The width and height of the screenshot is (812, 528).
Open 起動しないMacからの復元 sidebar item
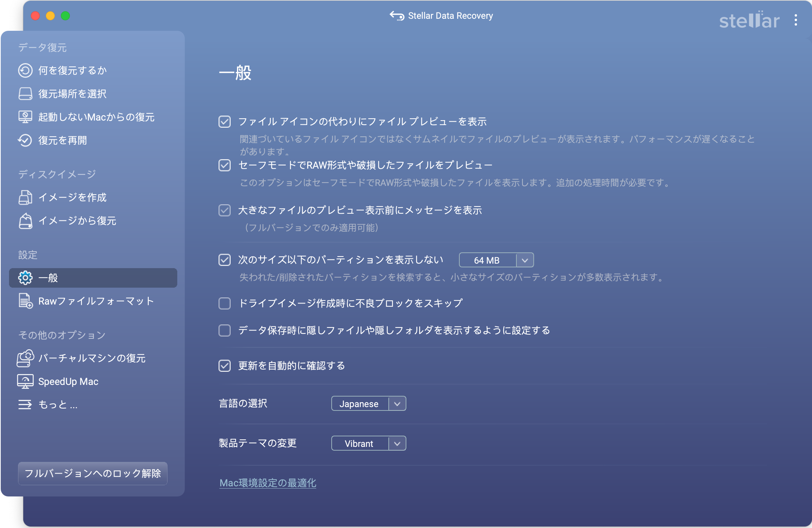point(93,117)
